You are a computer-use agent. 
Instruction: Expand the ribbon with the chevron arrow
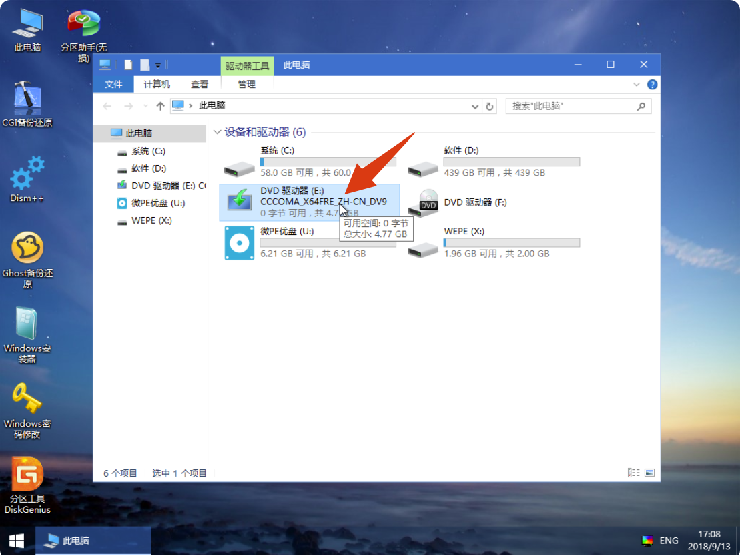[x=636, y=85]
